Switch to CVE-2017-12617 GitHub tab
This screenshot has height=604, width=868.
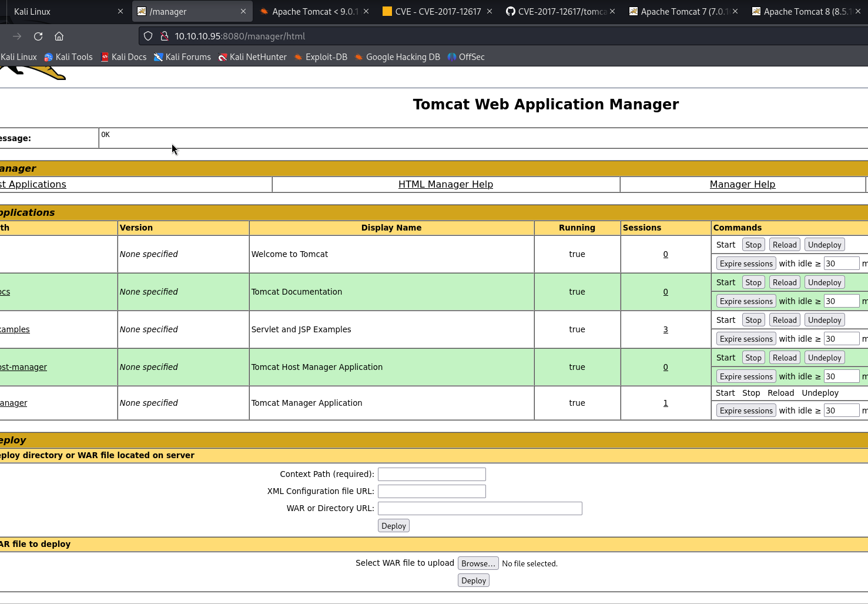pyautogui.click(x=555, y=12)
